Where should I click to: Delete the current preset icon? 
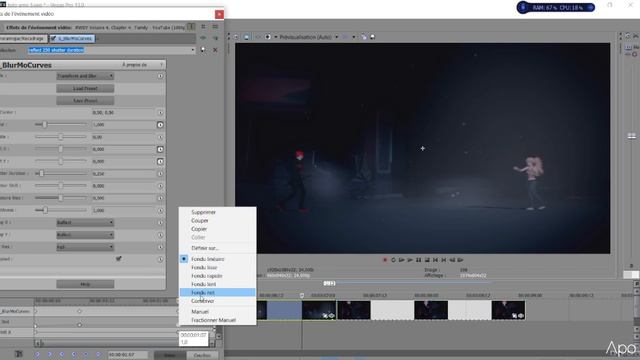(215, 50)
